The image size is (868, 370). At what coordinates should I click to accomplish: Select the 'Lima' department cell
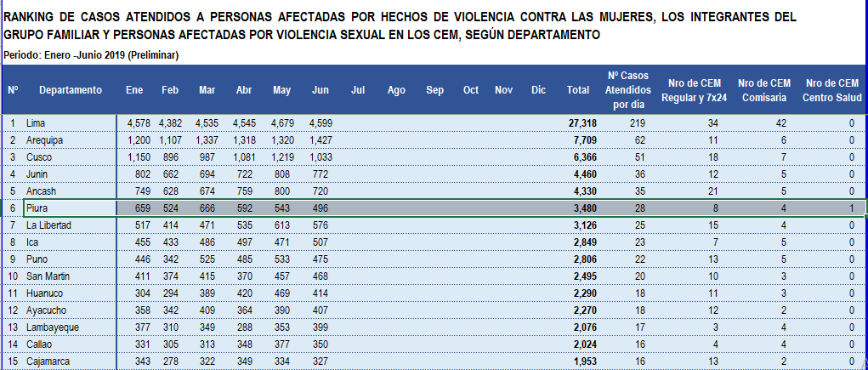pyautogui.click(x=36, y=123)
